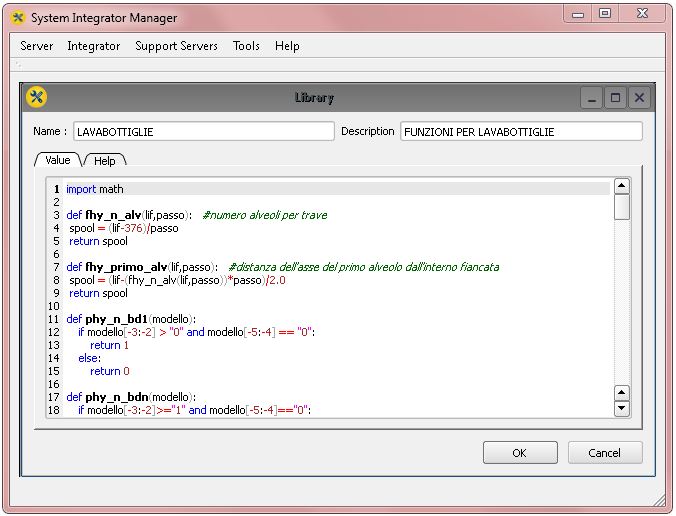Close the Library dialog

[640, 97]
